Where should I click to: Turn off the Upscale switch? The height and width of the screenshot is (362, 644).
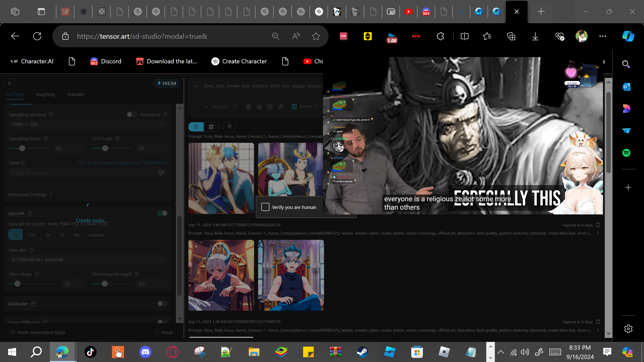point(162,213)
